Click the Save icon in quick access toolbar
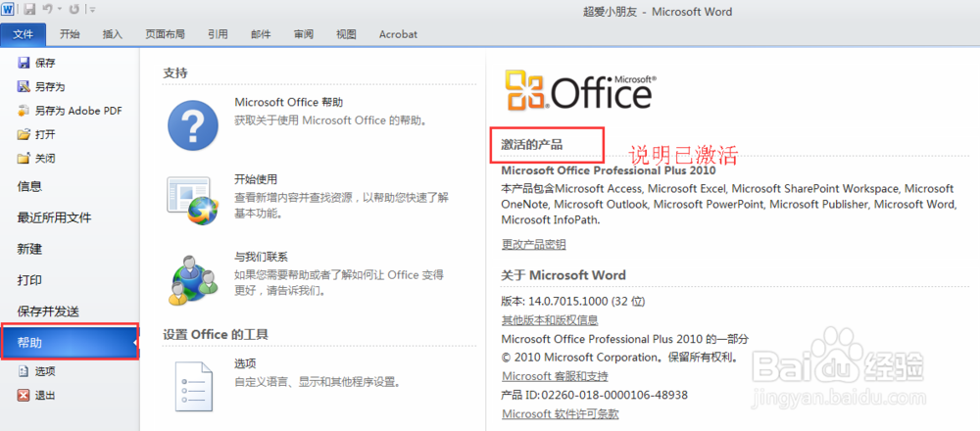Image resolution: width=980 pixels, height=431 pixels. (28, 10)
